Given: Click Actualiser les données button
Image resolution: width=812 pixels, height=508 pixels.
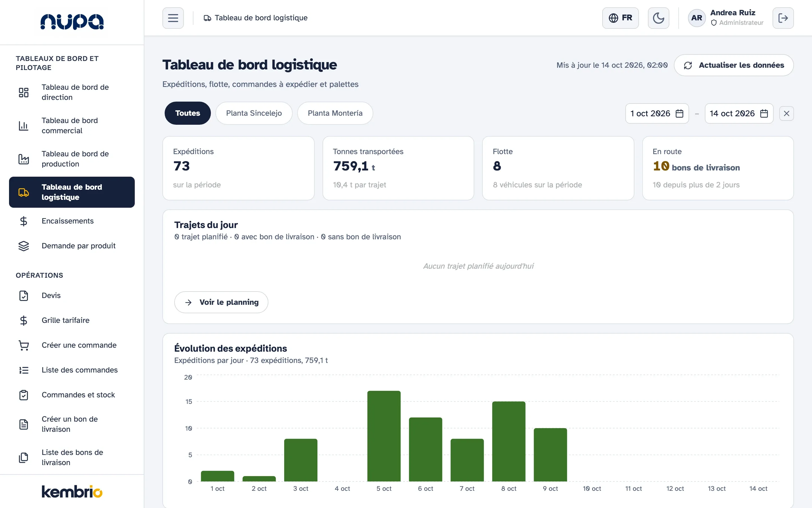Looking at the screenshot, I should coord(734,65).
